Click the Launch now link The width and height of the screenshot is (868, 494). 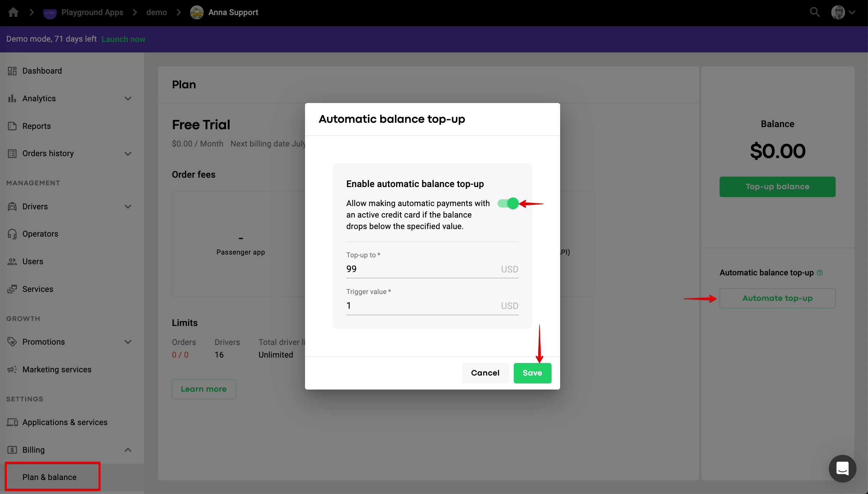123,39
